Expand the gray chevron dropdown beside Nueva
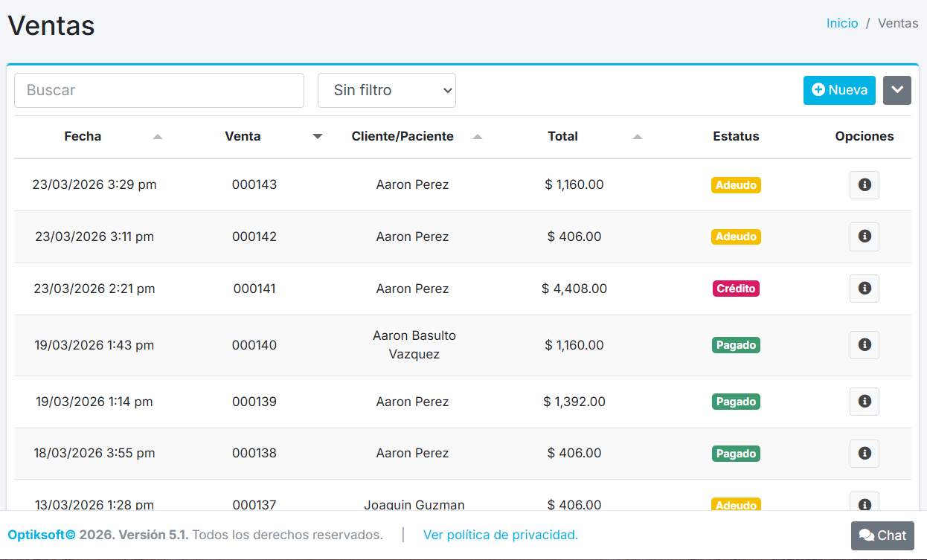The image size is (927, 560). [896, 90]
